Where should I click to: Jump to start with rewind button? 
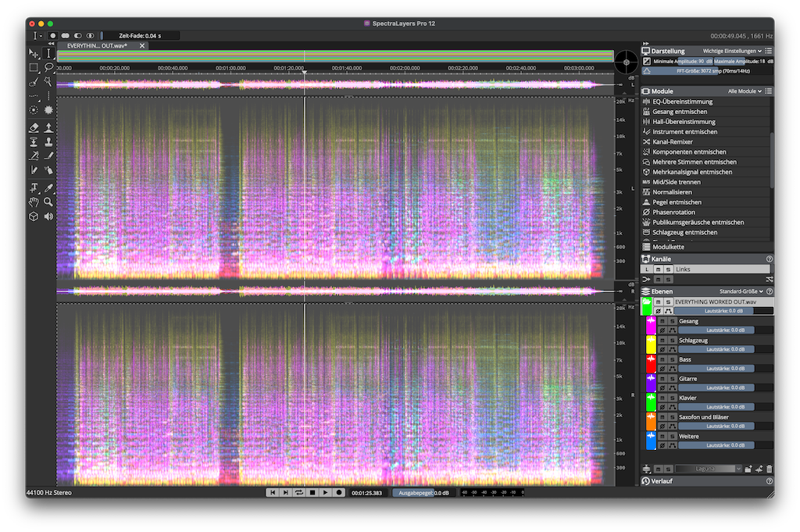click(273, 493)
